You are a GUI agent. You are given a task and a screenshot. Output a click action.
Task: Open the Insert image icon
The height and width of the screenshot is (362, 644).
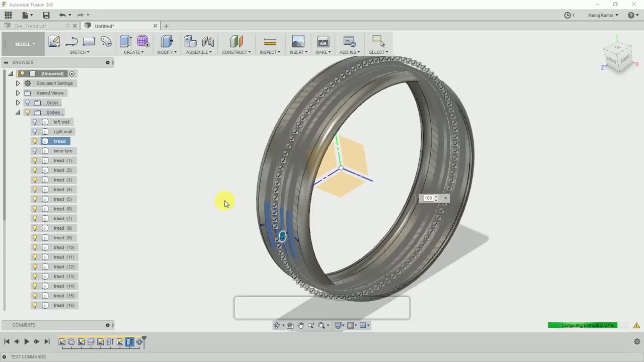pyautogui.click(x=298, y=41)
